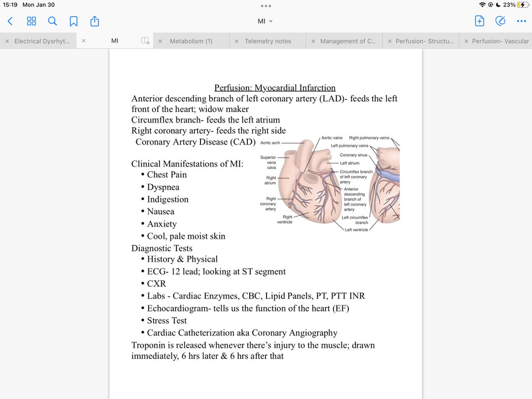Open the page thumbnails grid view

[31, 21]
